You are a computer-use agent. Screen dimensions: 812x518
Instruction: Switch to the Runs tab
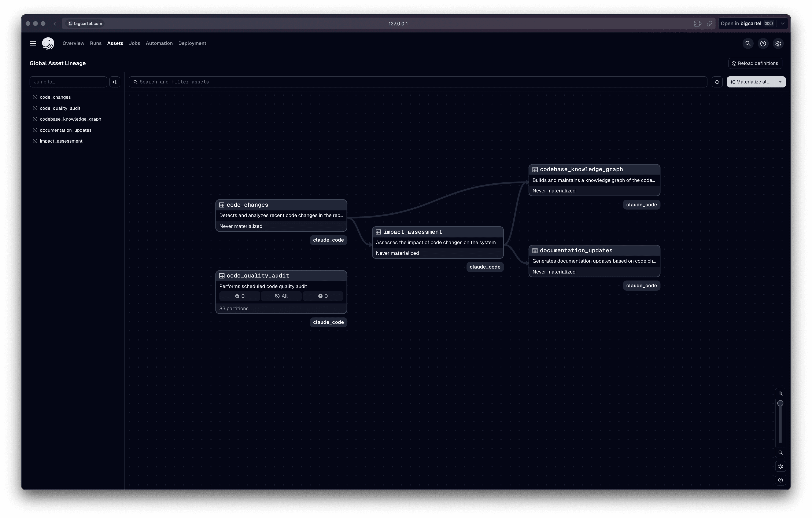[96, 44]
